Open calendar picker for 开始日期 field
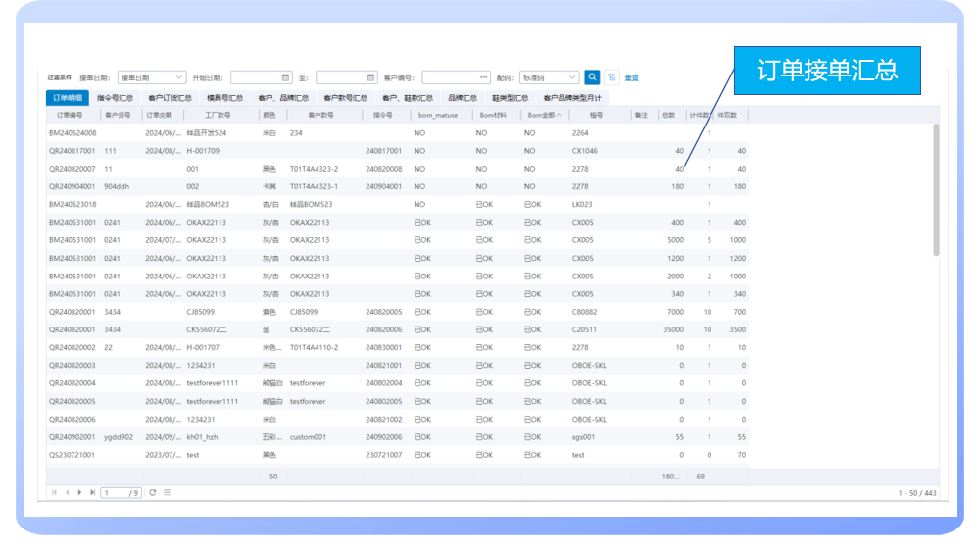 286,77
